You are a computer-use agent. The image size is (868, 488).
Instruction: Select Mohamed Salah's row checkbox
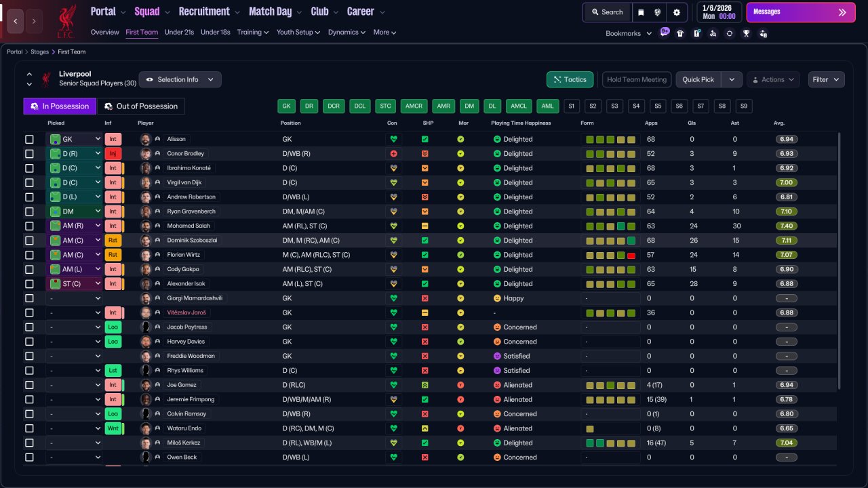click(29, 226)
